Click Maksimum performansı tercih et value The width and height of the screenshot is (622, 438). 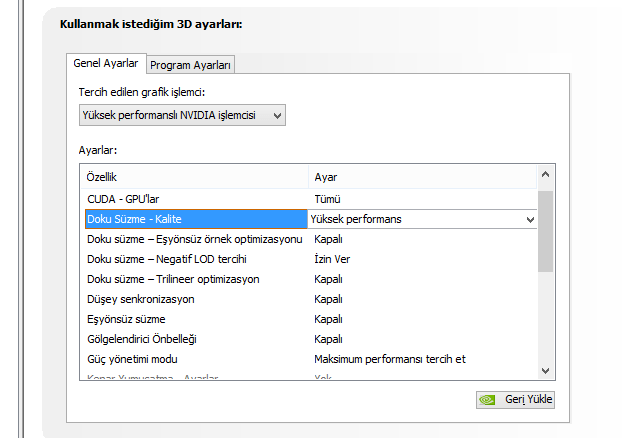[390, 359]
